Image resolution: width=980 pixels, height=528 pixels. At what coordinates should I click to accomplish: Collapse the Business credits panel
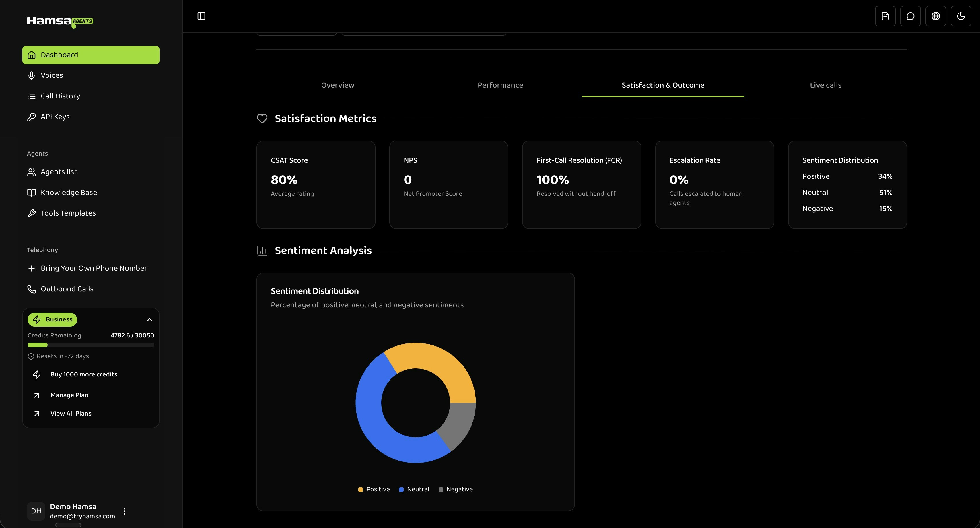point(149,320)
